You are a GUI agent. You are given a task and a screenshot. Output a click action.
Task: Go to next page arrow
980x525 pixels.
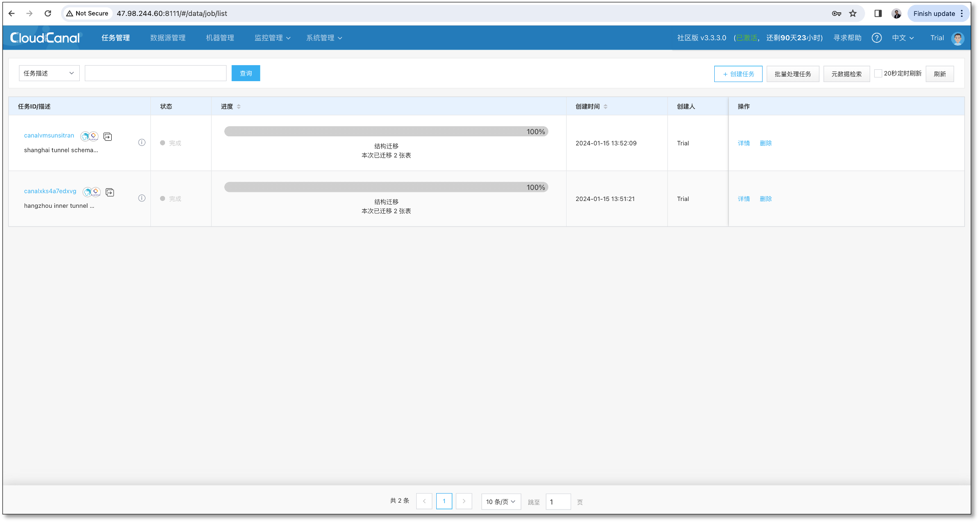tap(464, 501)
